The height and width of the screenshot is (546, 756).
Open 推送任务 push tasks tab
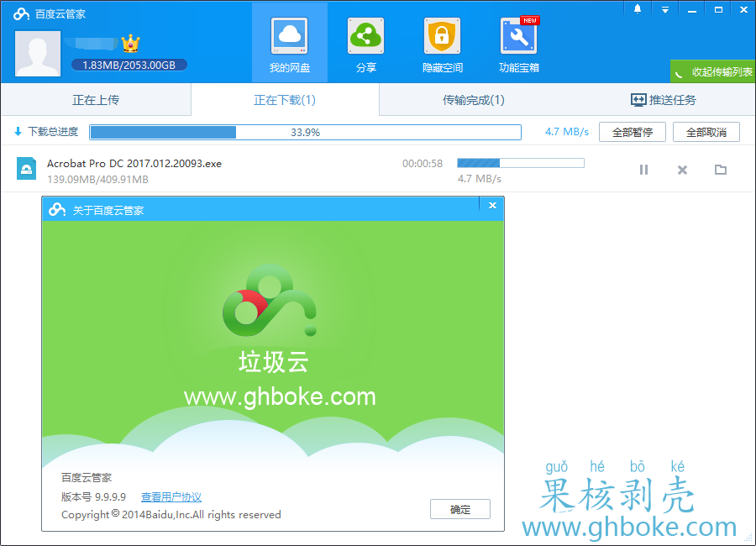click(663, 100)
